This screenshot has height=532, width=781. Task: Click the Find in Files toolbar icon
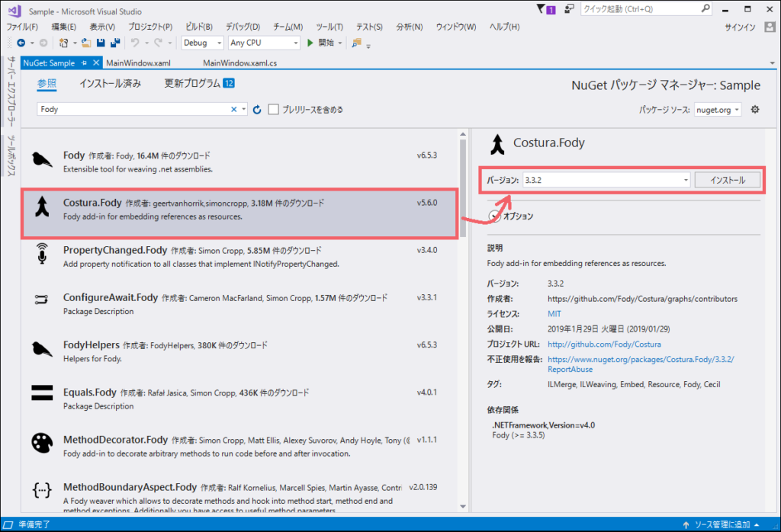pos(356,43)
